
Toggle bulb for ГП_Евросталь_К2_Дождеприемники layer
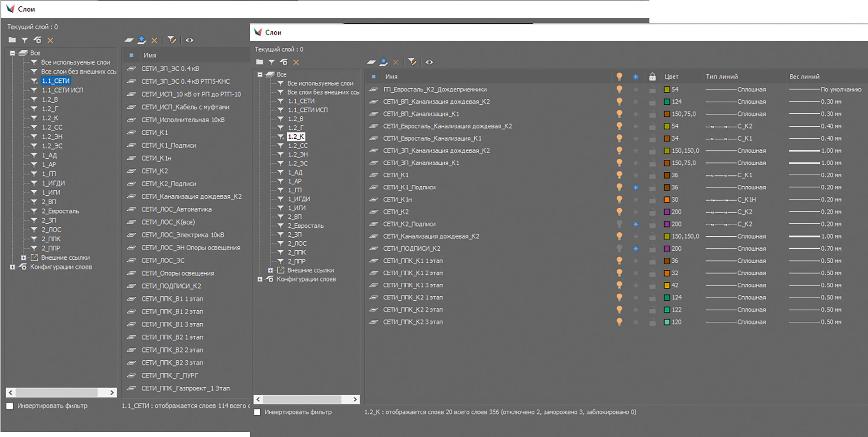pos(620,90)
